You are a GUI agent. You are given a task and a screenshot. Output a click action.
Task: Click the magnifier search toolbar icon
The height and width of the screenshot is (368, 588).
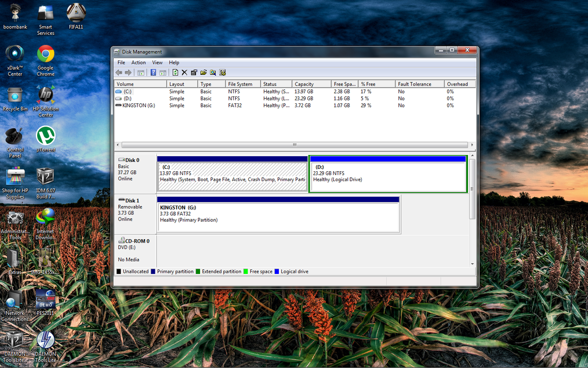213,73
